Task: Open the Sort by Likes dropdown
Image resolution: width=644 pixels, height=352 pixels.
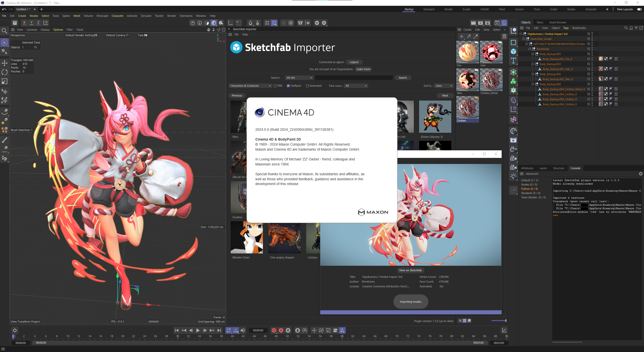Action: [x=444, y=86]
